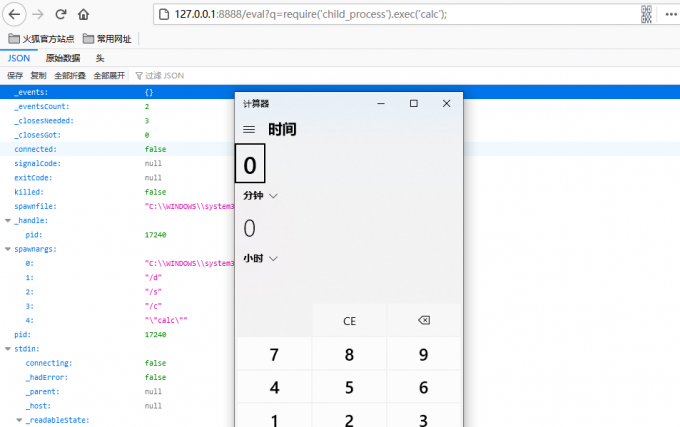Click the "\"calc\"" argument value
680x427 pixels.
click(x=166, y=320)
